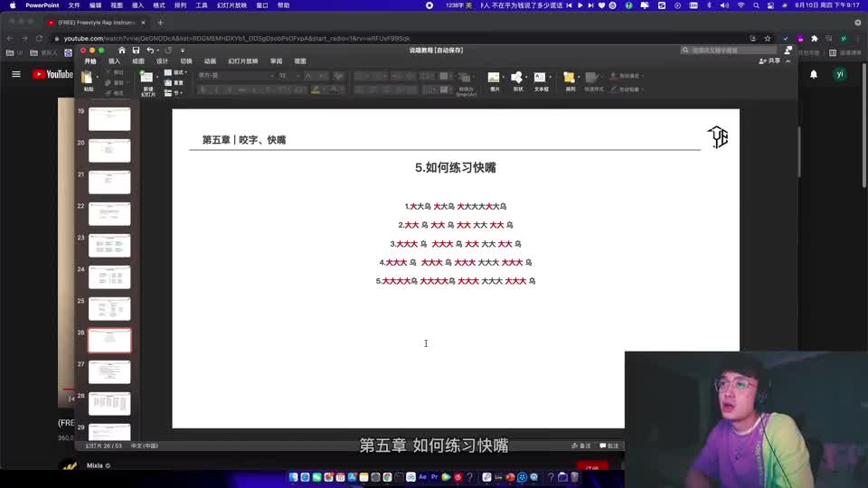Click the YouTube logo in browser

[x=52, y=74]
